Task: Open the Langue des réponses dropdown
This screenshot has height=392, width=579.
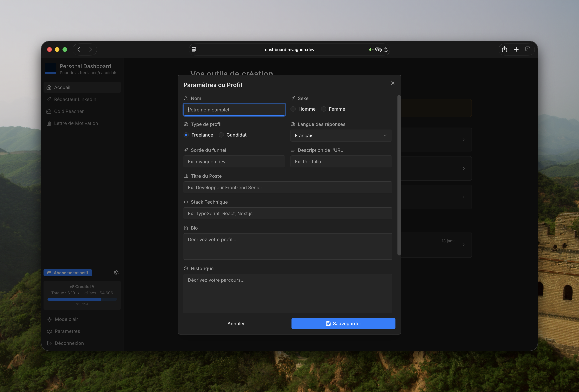Action: 341,136
